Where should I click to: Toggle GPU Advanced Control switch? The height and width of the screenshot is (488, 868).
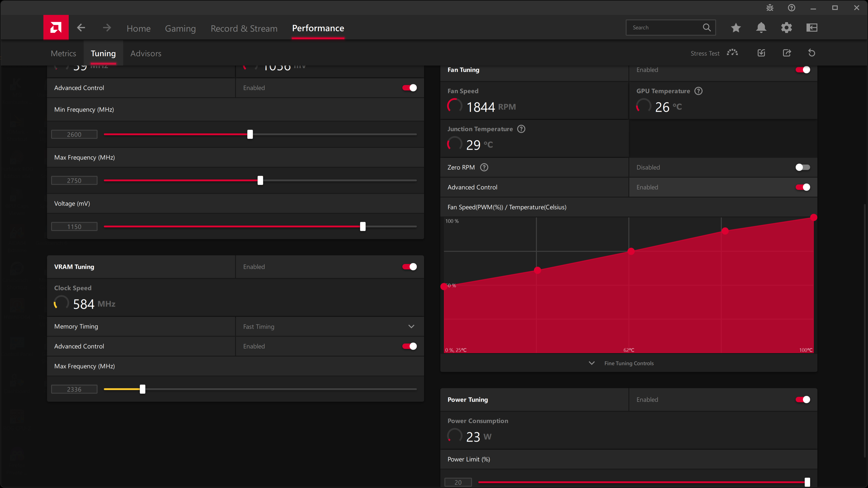(410, 88)
